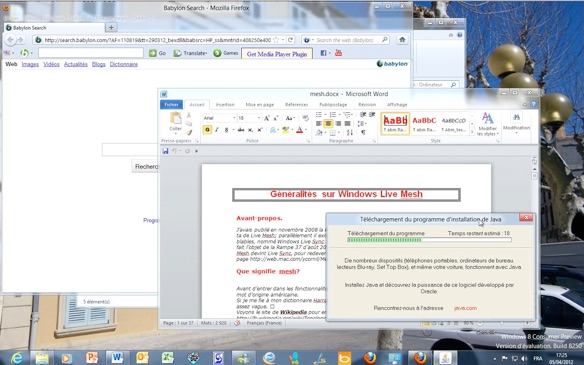Screen dimensions: 584x365
Task: Switch to the Insertion ribbon tab
Action: pos(225,105)
